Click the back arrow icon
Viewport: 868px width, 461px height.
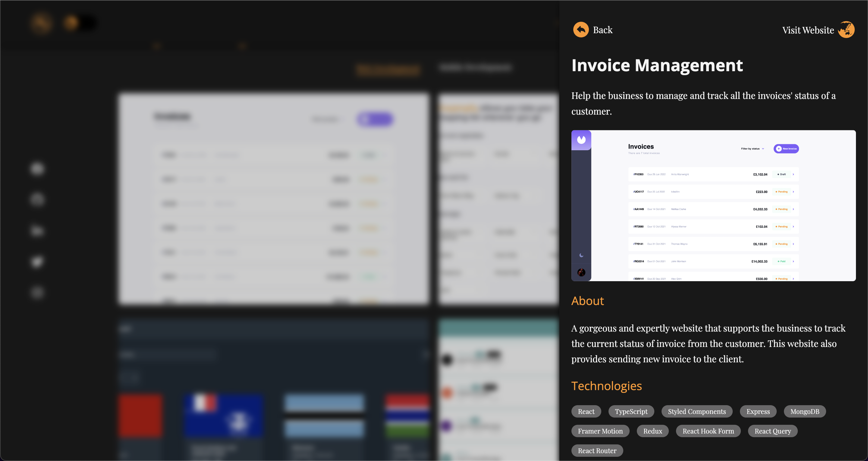coord(581,30)
